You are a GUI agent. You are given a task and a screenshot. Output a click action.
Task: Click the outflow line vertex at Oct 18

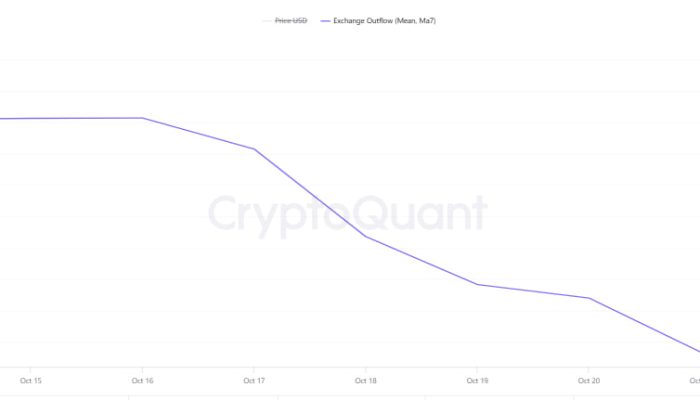coord(366,236)
